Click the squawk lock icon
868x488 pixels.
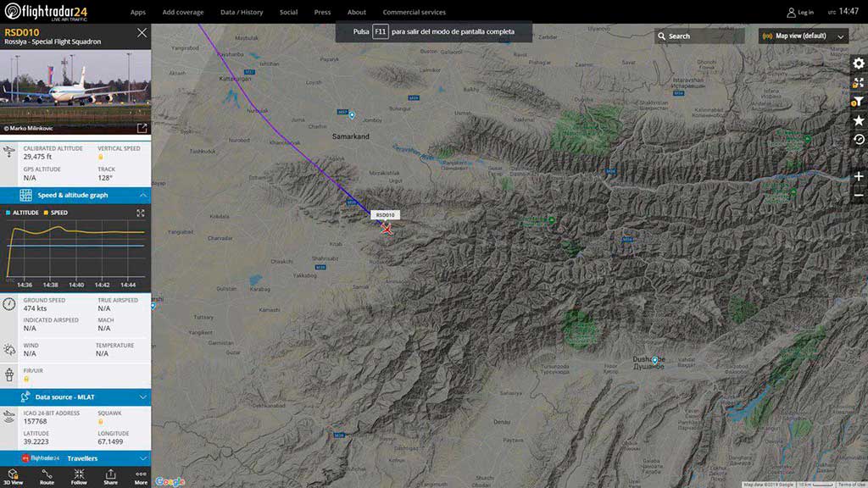pos(101,422)
